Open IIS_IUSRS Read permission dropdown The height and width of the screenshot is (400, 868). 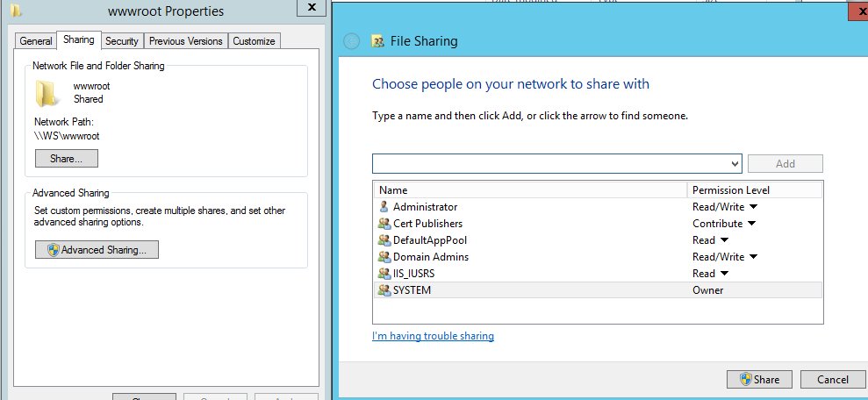(724, 274)
